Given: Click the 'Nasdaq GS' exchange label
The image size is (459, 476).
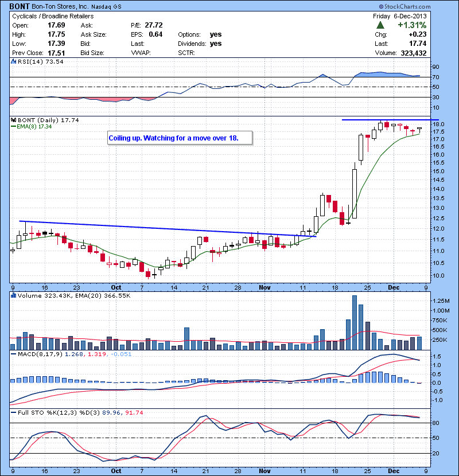Looking at the screenshot, I should [x=106, y=7].
